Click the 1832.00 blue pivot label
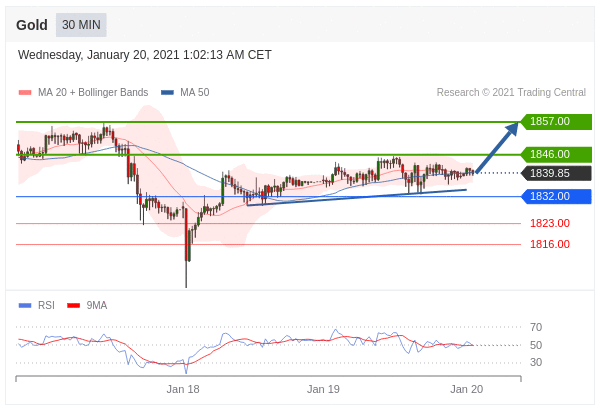The width and height of the screenshot is (601, 409). tap(556, 196)
